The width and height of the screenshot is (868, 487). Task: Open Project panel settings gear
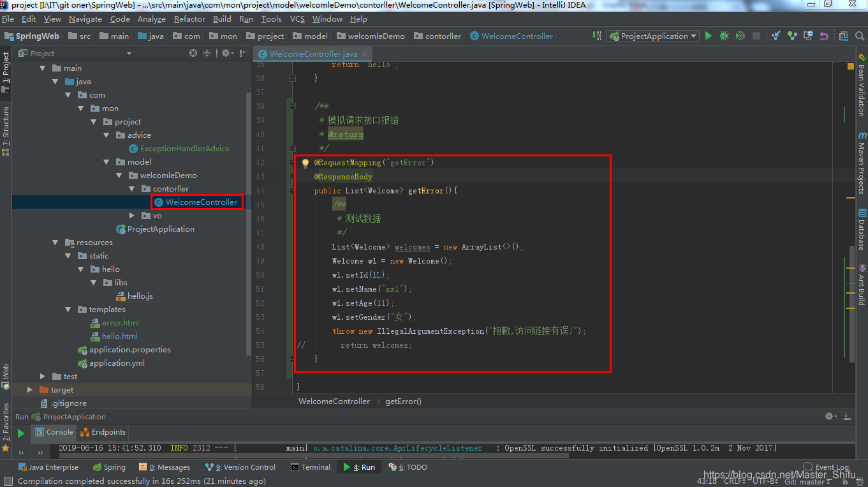click(x=226, y=54)
